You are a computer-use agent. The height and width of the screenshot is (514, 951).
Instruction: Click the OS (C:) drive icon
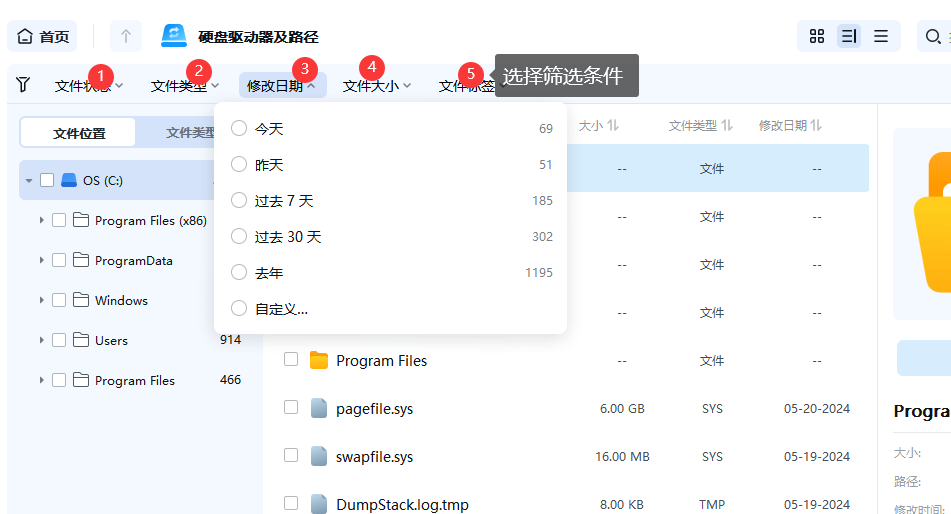pos(69,180)
